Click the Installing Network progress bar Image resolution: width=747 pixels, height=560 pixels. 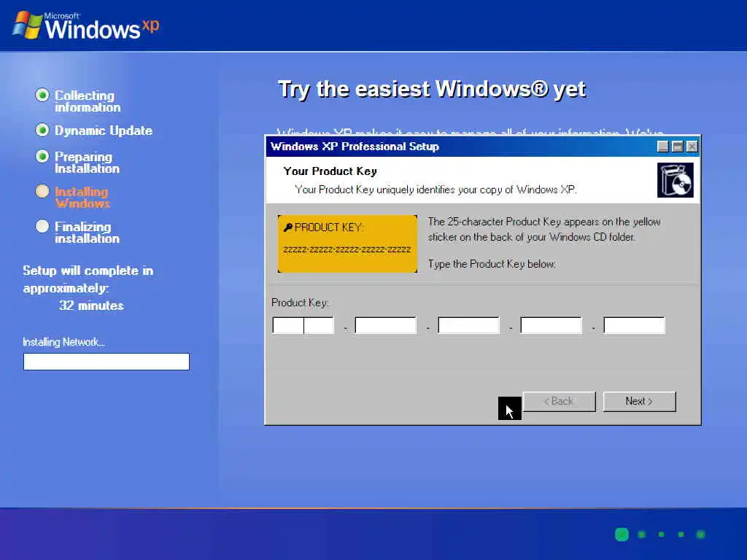point(107,362)
